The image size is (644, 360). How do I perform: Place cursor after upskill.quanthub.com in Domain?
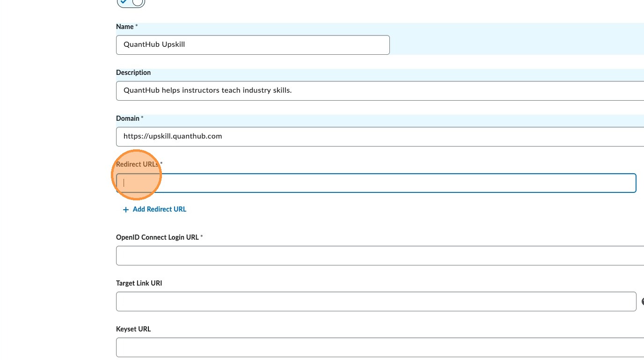pyautogui.click(x=223, y=137)
